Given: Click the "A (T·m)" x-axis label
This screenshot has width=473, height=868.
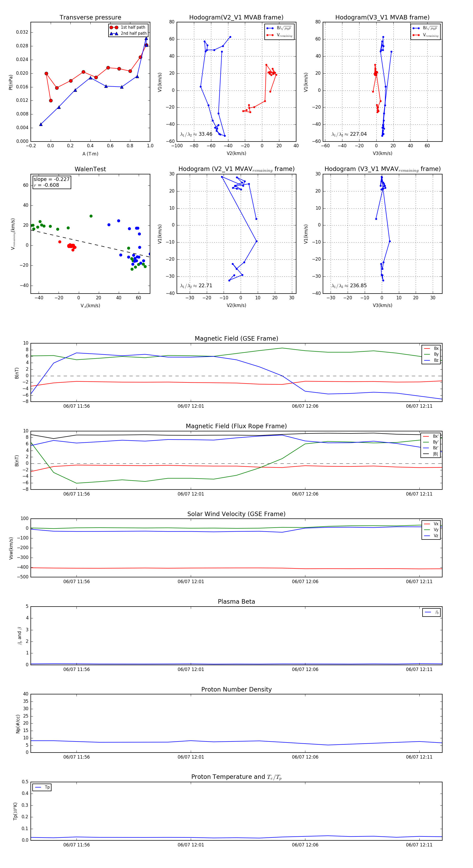Looking at the screenshot, I should click(90, 154).
